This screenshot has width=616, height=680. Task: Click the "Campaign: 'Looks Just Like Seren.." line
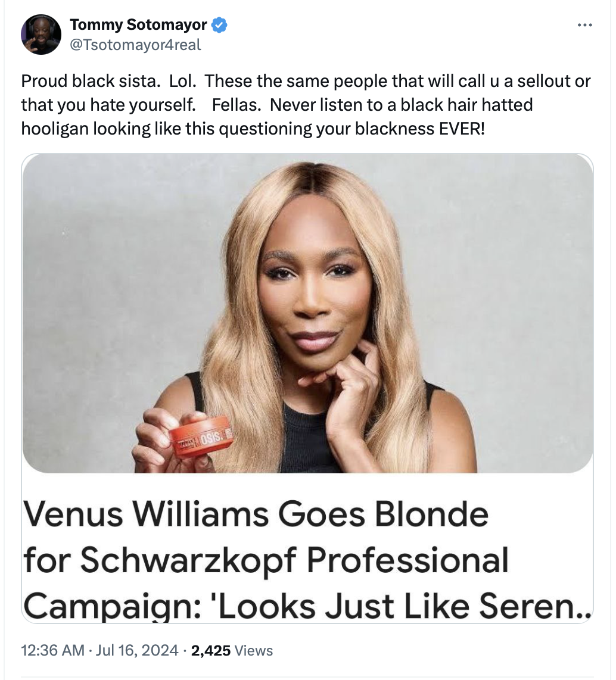(x=307, y=606)
